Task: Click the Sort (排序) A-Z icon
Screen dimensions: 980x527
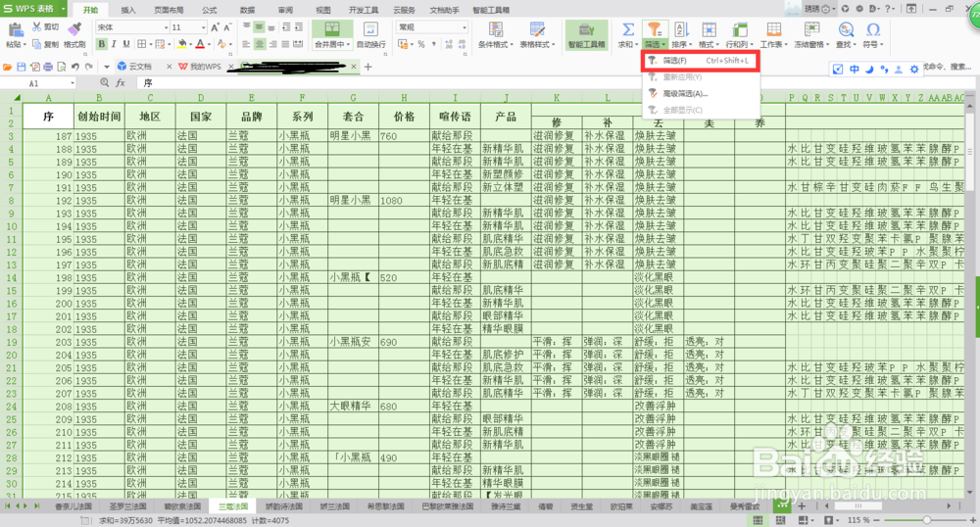Action: [x=681, y=29]
